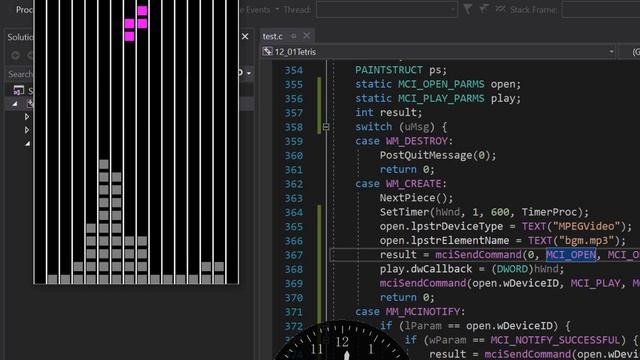Click 'int result;' on line 357

pyautogui.click(x=389, y=113)
